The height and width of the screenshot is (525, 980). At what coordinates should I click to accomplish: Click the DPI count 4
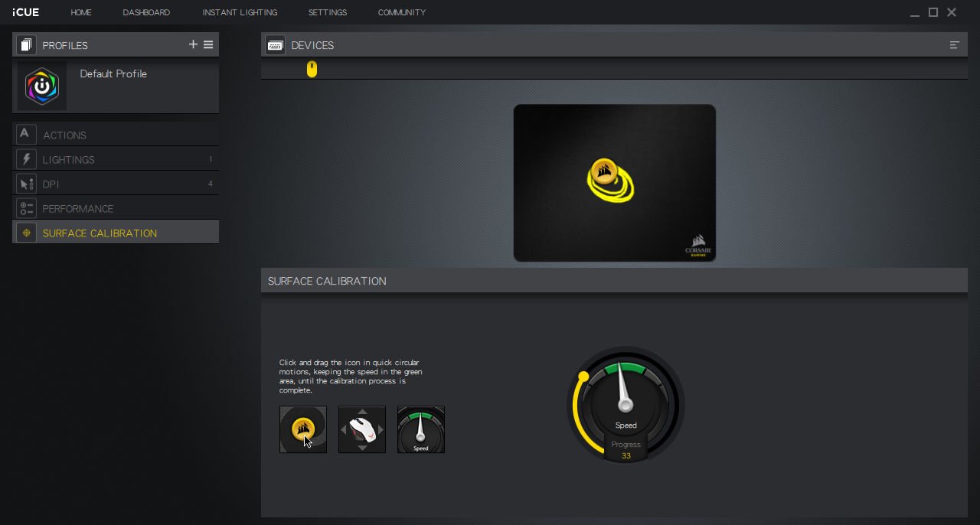[211, 184]
